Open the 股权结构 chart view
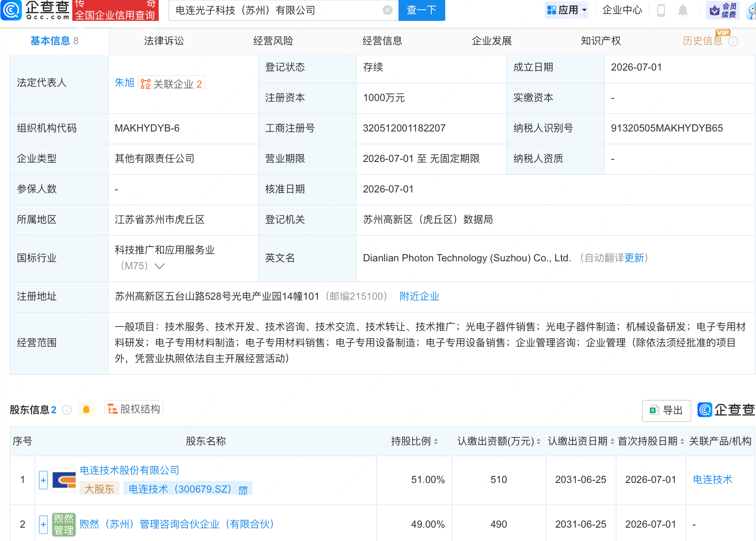Image resolution: width=756 pixels, height=541 pixels. coord(134,409)
